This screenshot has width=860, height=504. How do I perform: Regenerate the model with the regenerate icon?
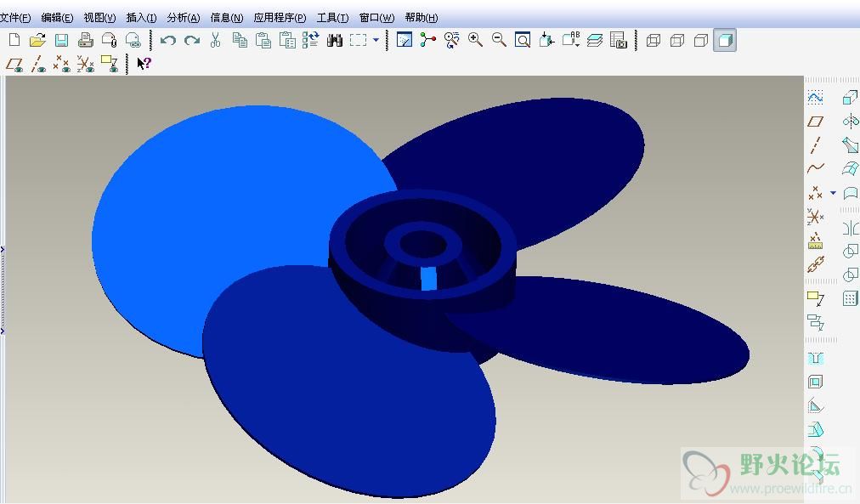click(x=311, y=40)
